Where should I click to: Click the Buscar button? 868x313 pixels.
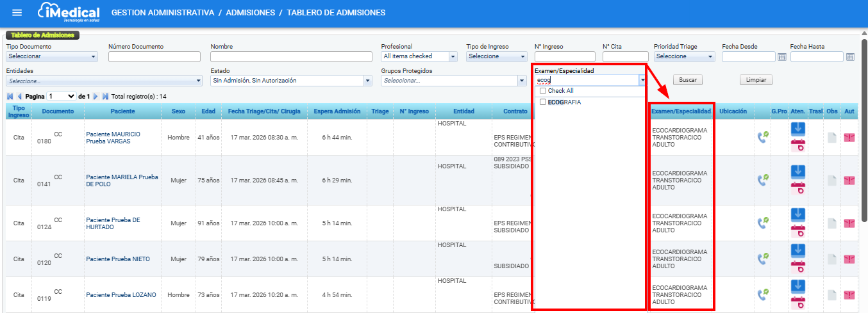688,80
